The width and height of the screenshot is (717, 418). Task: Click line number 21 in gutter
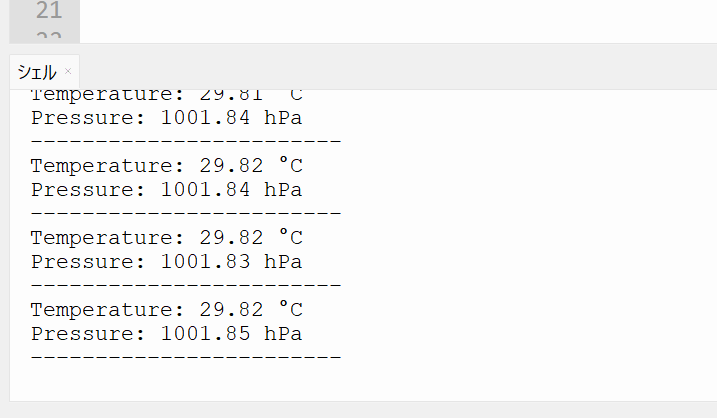click(49, 11)
